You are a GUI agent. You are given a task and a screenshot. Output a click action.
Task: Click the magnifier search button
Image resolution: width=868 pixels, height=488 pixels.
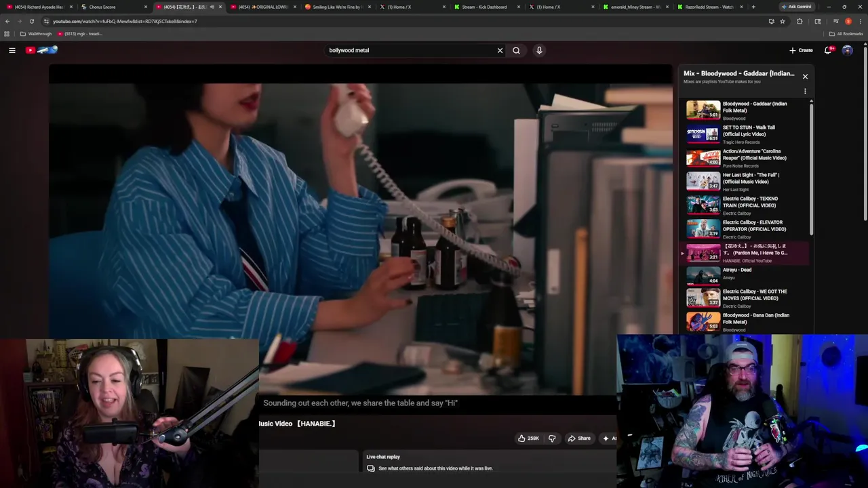tap(516, 50)
